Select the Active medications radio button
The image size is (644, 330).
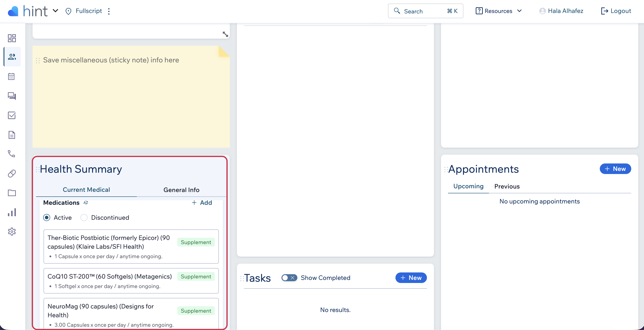(47, 218)
